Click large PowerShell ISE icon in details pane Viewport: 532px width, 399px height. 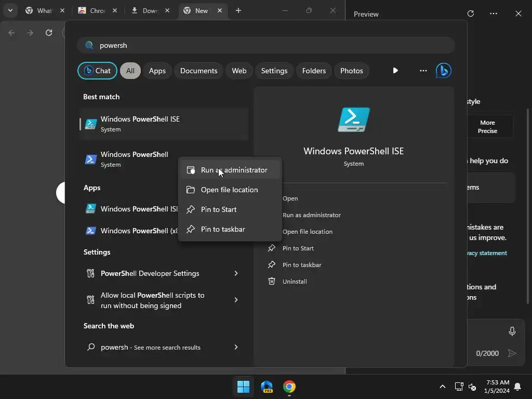tap(353, 119)
